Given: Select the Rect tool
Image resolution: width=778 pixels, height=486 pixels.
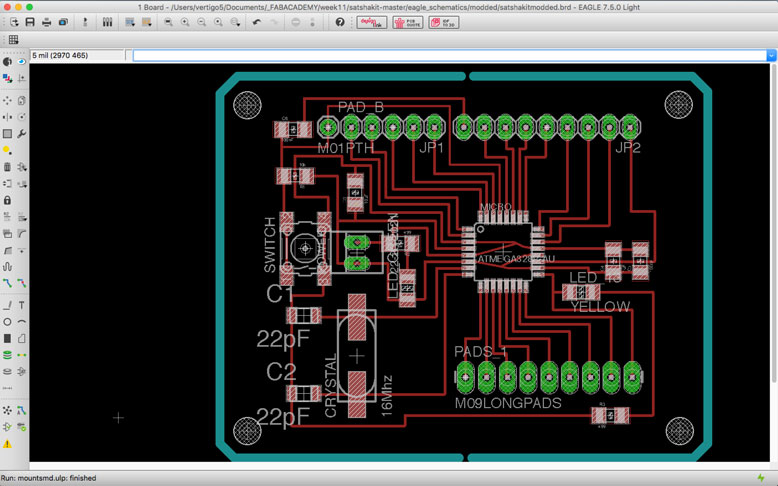Looking at the screenshot, I should pos(7,339).
